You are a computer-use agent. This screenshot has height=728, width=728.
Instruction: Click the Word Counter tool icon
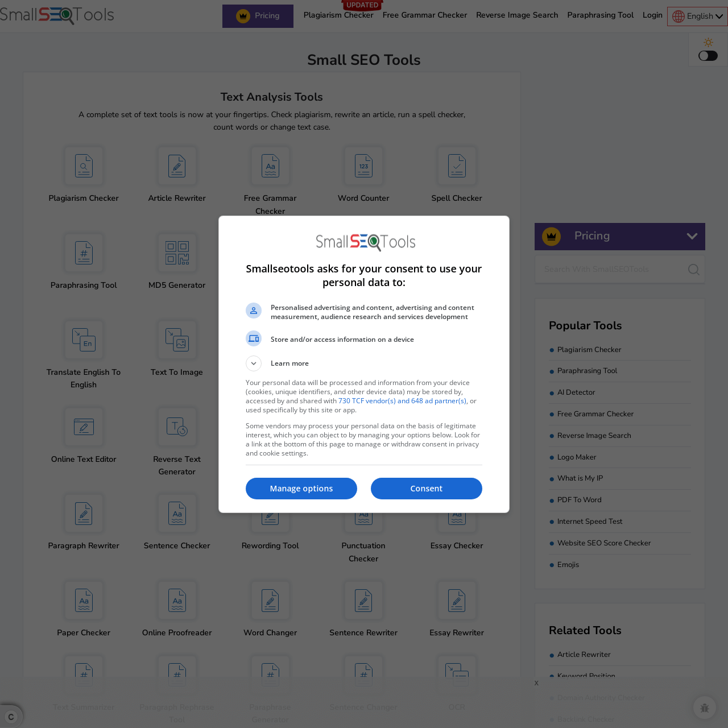363,166
